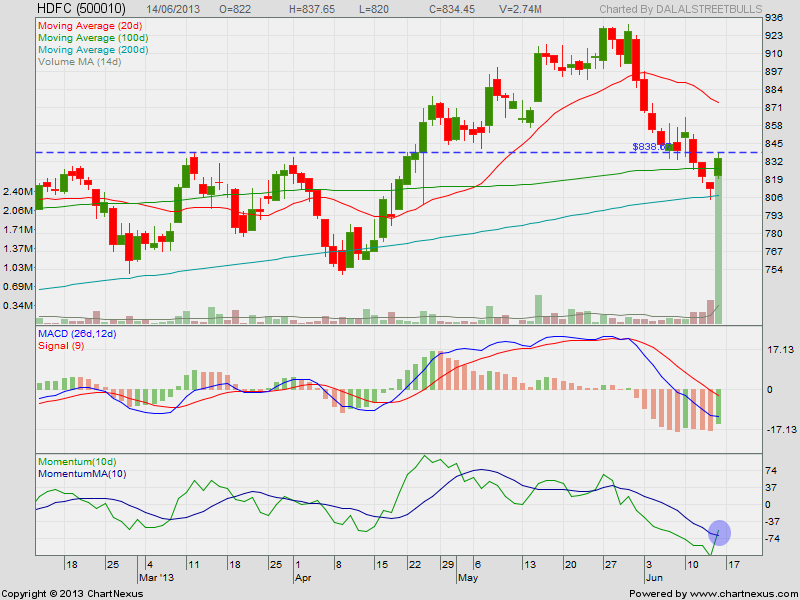
Task: Click date label 29 on time axis
Action: pos(447,565)
